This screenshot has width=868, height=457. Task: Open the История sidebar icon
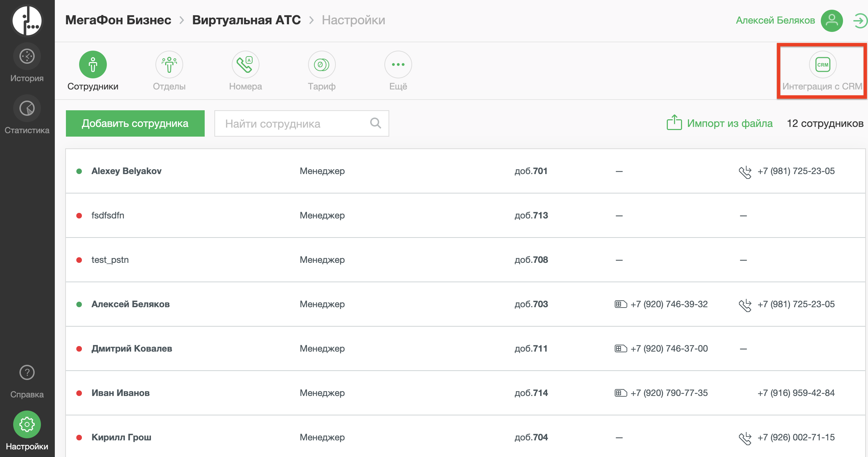pyautogui.click(x=27, y=56)
